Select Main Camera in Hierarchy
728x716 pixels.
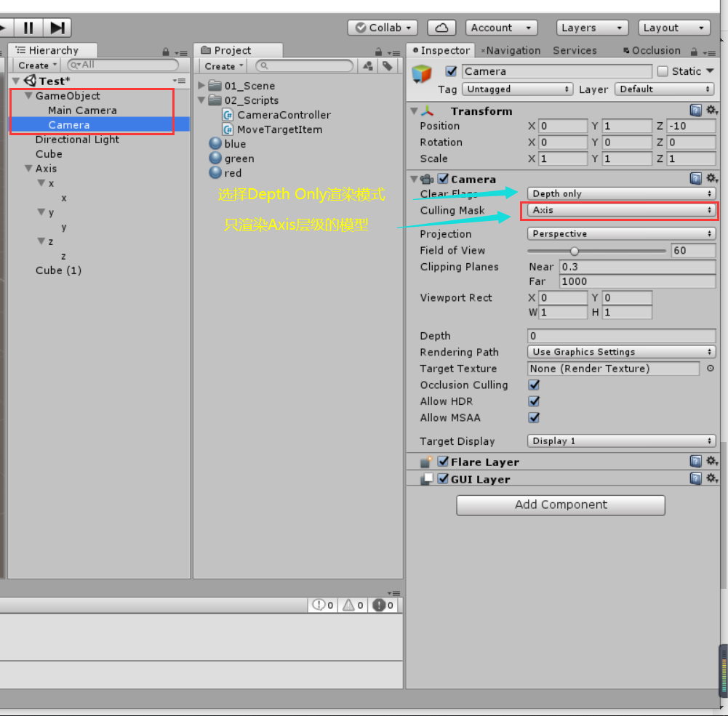click(x=82, y=110)
